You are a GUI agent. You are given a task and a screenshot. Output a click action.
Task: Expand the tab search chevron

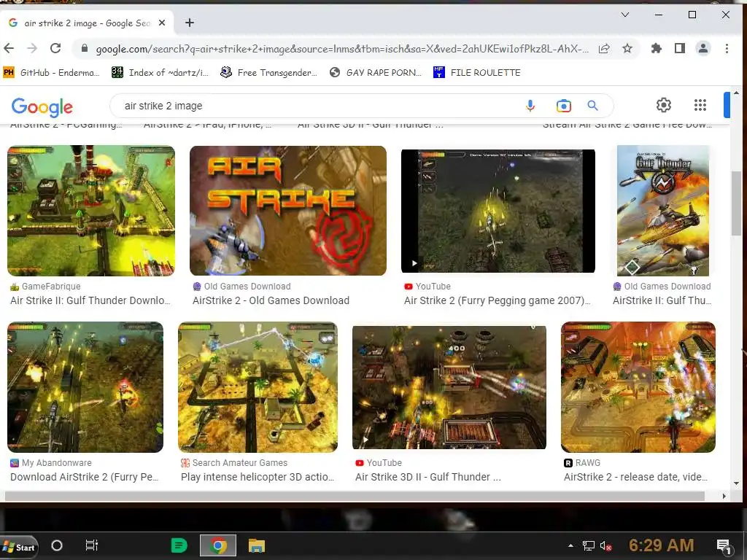pyautogui.click(x=625, y=15)
